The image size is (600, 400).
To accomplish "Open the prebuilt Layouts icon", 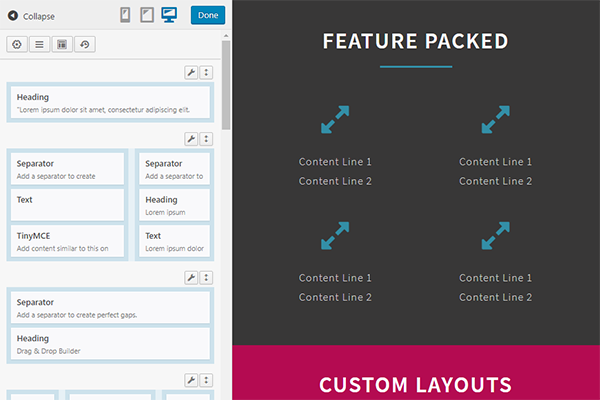I will click(61, 44).
